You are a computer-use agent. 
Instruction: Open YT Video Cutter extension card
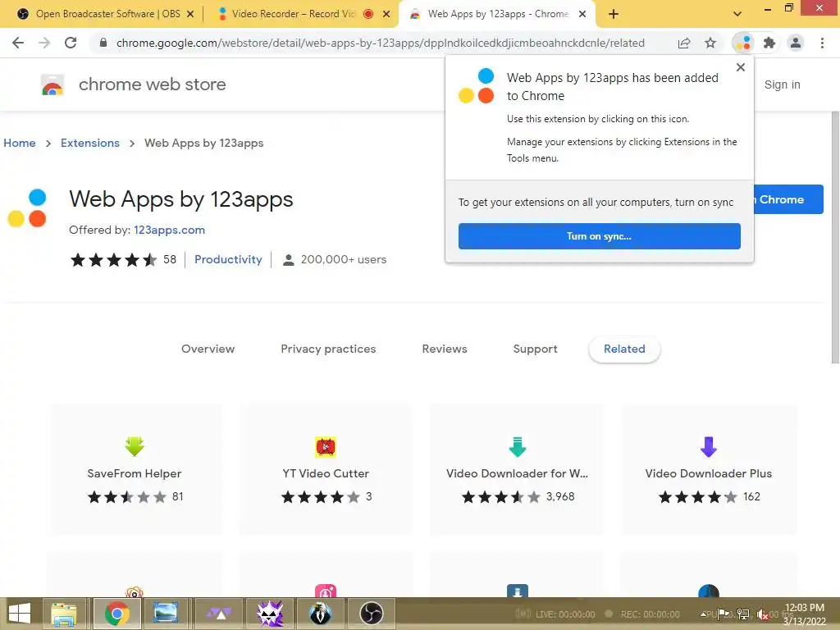[x=326, y=470]
